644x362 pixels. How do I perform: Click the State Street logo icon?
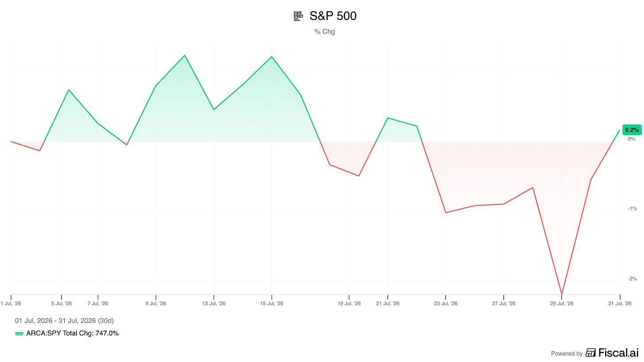pyautogui.click(x=299, y=16)
